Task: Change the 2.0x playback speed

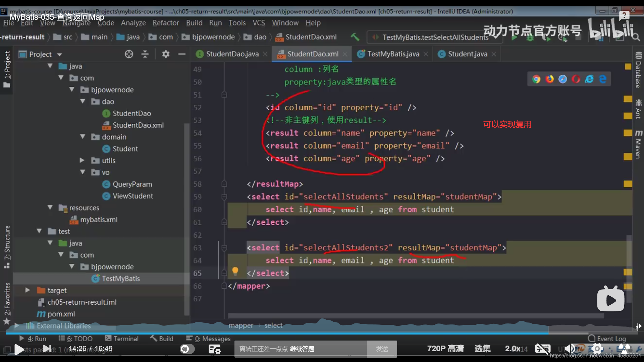Action: pos(513,349)
